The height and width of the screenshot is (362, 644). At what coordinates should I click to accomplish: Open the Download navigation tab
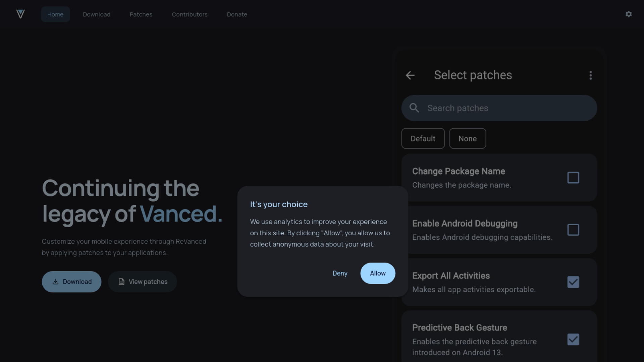[97, 14]
